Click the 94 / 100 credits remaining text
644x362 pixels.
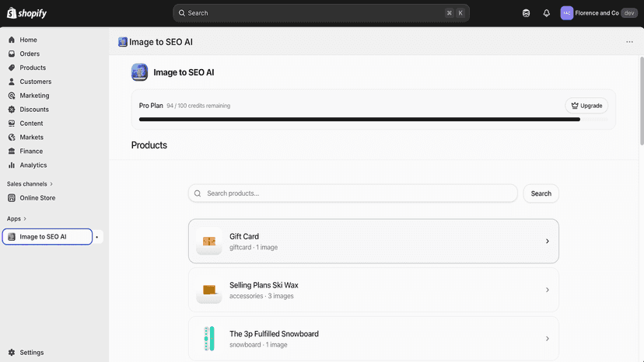point(198,106)
